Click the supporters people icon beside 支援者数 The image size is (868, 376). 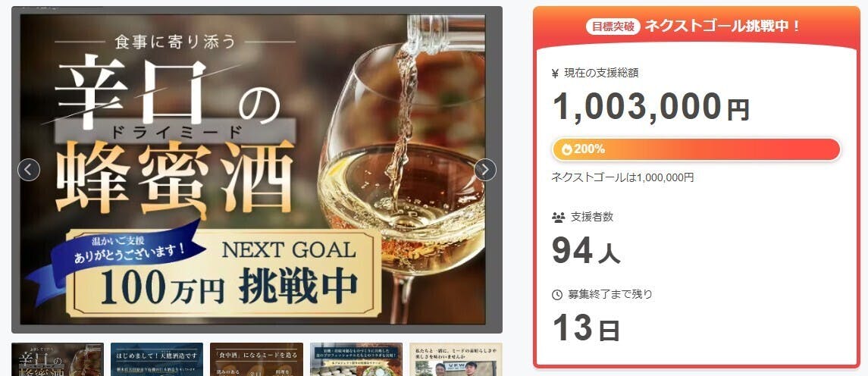click(x=558, y=217)
